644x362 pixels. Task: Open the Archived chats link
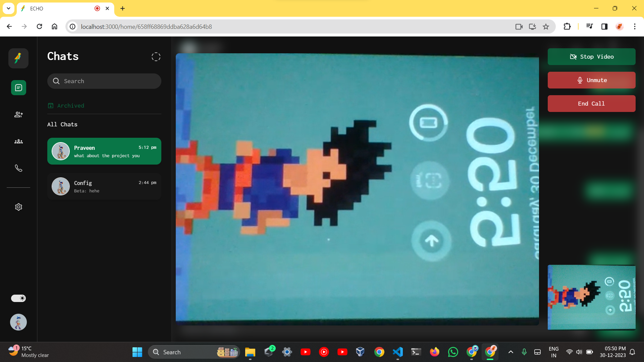(x=70, y=106)
